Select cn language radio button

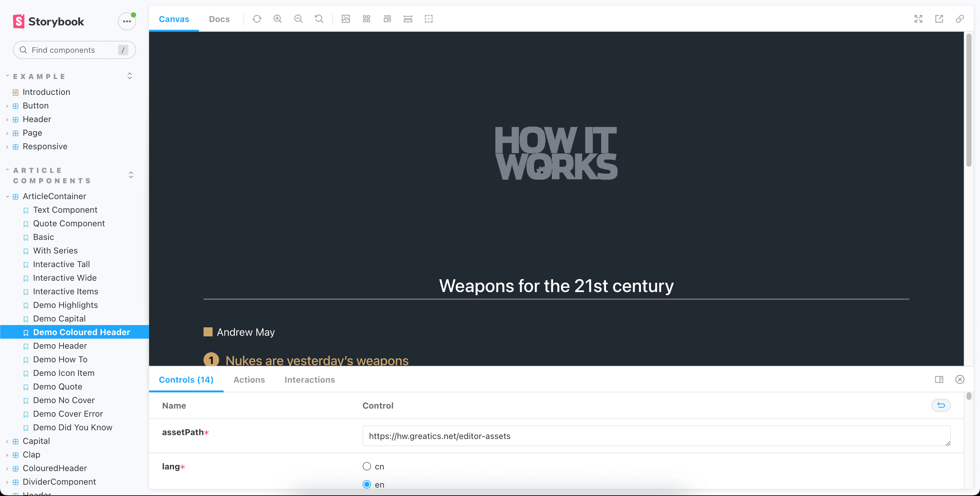pos(367,466)
